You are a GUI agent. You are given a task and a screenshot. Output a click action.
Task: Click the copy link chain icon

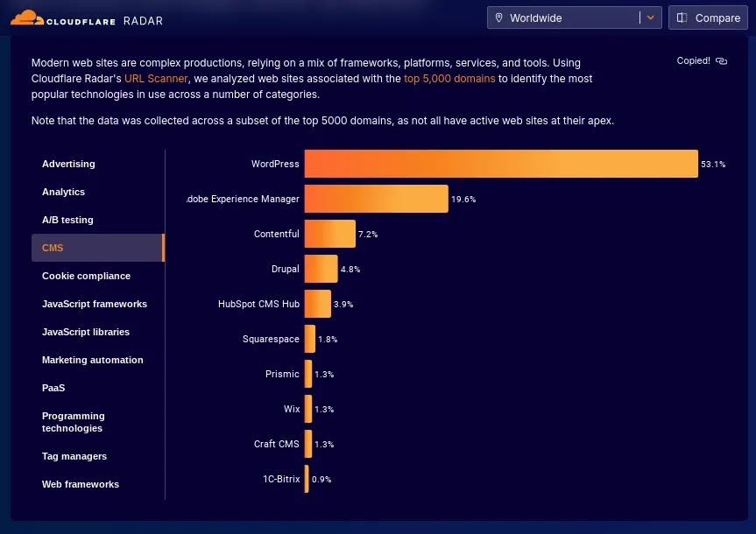[x=721, y=60]
